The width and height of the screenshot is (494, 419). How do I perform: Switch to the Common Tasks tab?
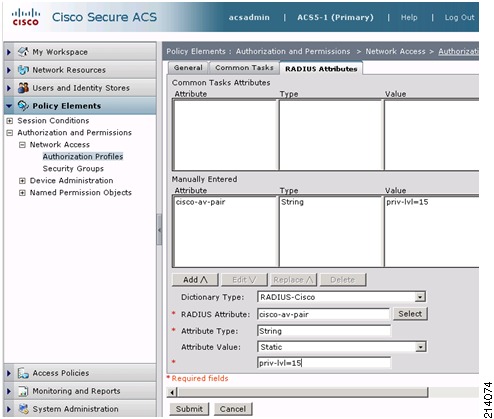click(x=244, y=68)
